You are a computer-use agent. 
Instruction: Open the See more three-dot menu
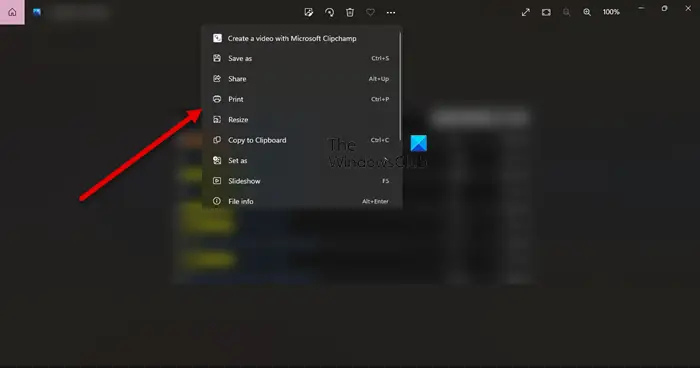(x=391, y=12)
